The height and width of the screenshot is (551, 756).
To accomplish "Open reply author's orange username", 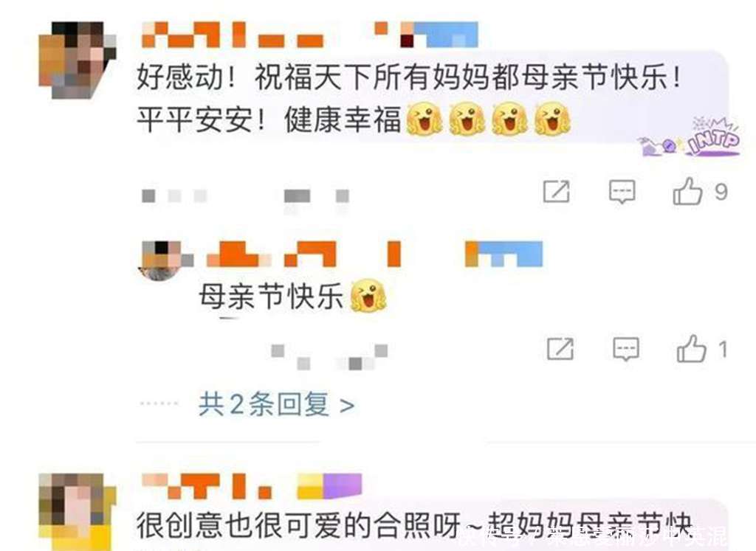I will [303, 254].
